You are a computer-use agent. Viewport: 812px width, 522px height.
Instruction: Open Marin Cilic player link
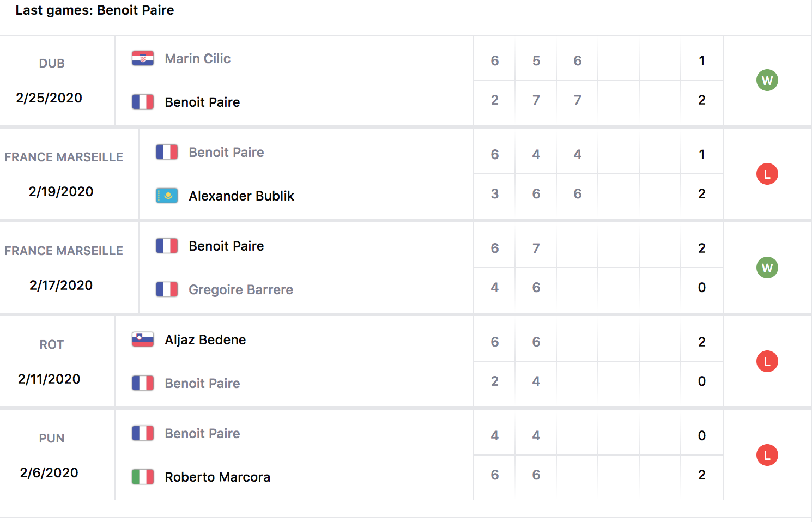197,59
